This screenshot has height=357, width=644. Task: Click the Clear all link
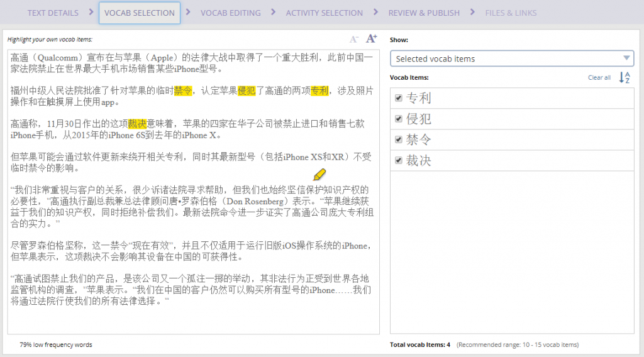click(599, 77)
